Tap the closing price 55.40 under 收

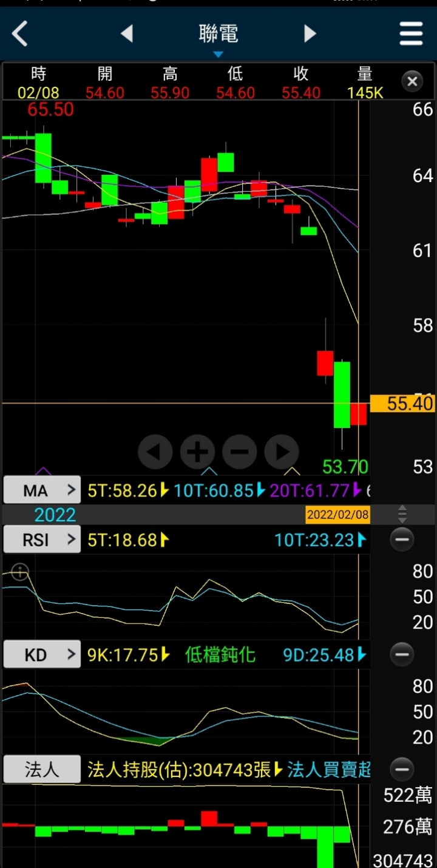tap(301, 93)
